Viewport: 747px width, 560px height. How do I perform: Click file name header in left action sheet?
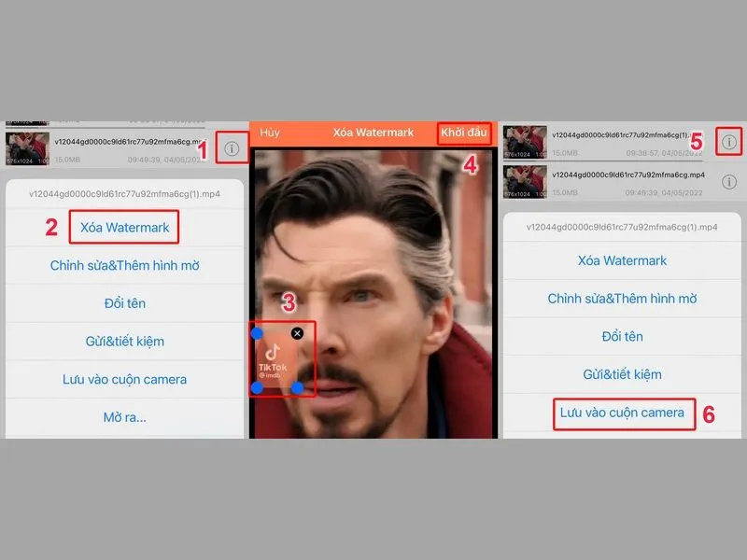[124, 194]
